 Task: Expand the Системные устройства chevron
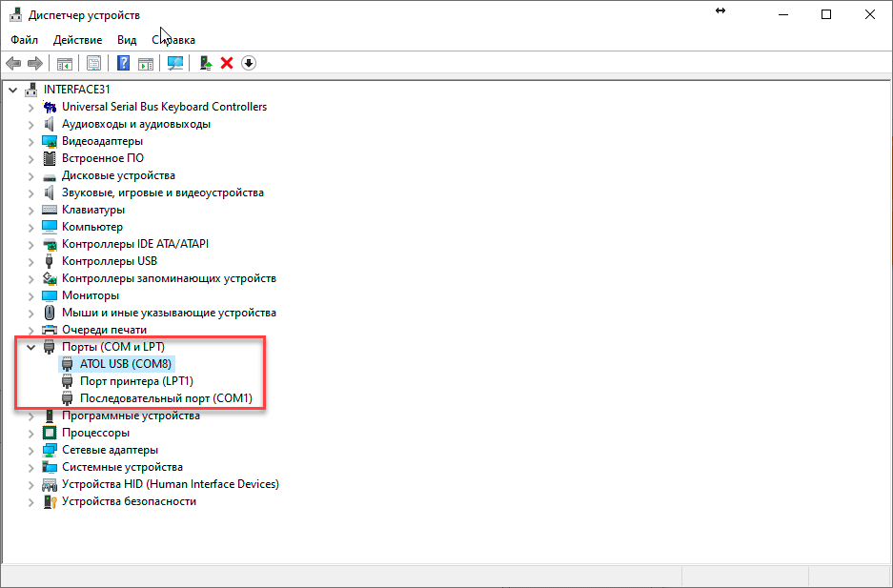pyautogui.click(x=31, y=468)
